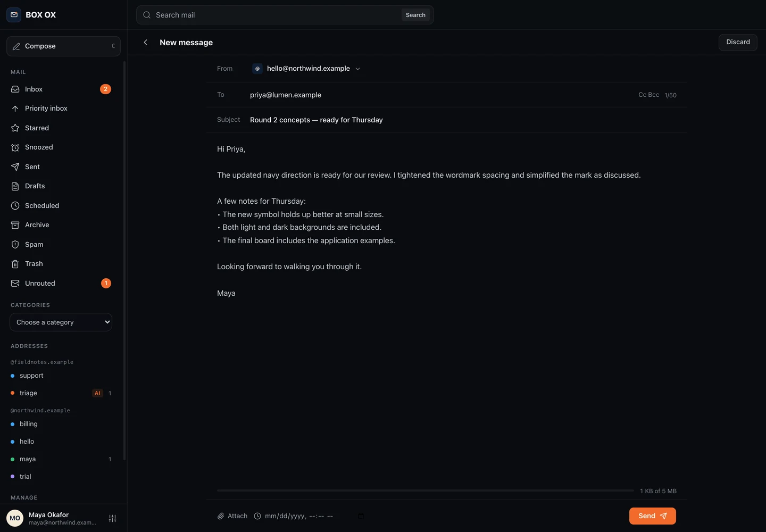The image size is (766, 532).
Task: Click the Search button
Action: point(415,15)
